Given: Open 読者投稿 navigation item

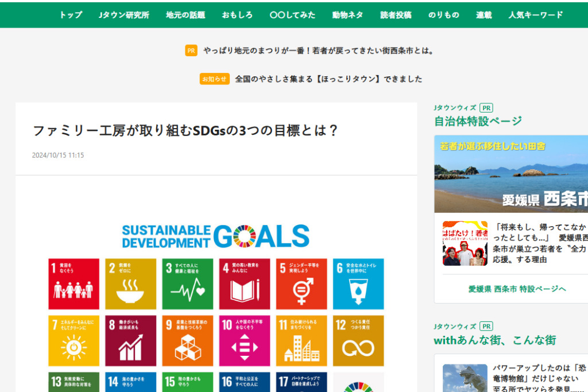Looking at the screenshot, I should click(396, 15).
